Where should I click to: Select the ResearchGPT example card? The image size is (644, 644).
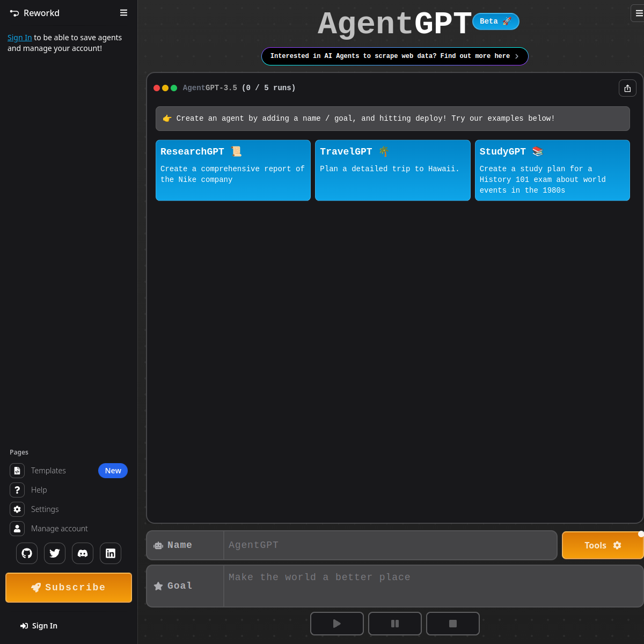pyautogui.click(x=232, y=170)
